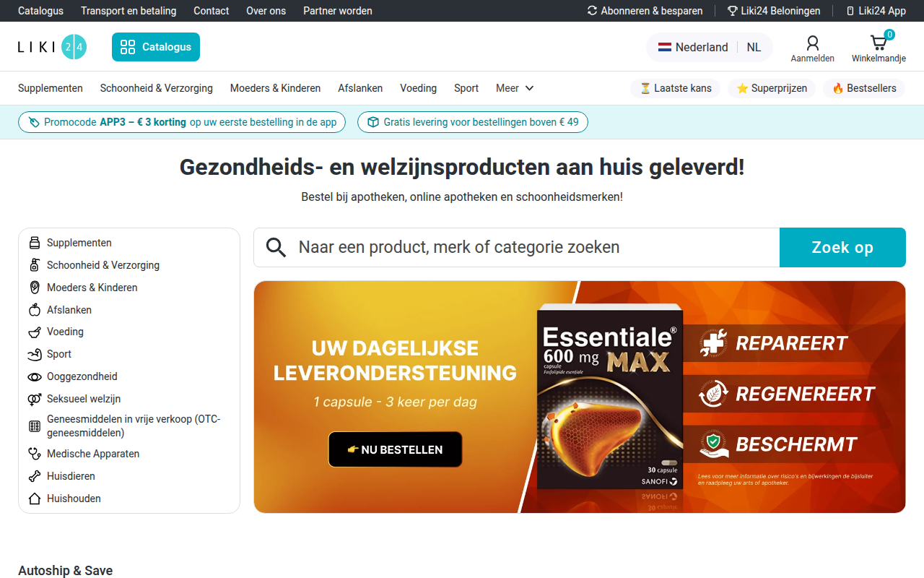
Task: Open the Over ons page
Action: pyautogui.click(x=266, y=11)
